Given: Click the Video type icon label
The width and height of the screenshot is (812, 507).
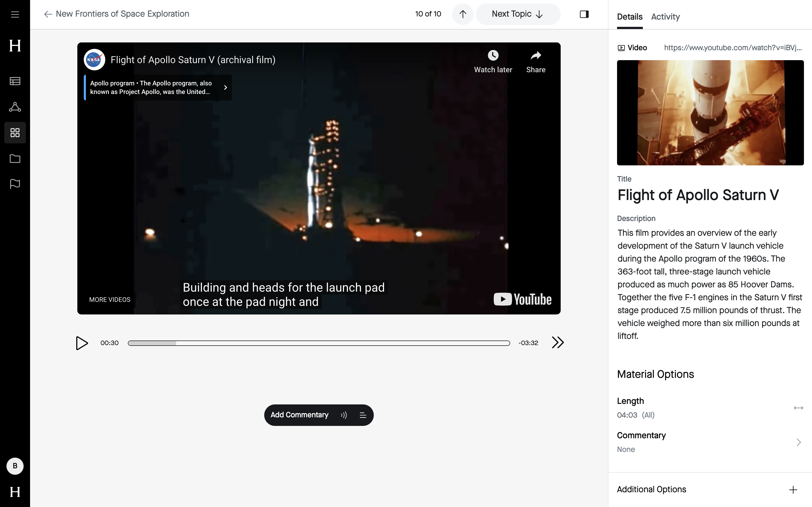Looking at the screenshot, I should 632,48.
